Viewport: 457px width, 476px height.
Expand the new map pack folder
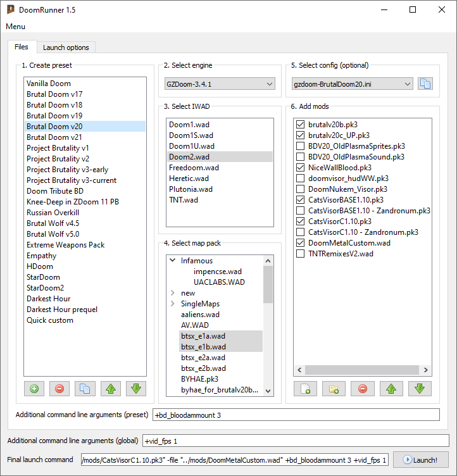(x=172, y=292)
